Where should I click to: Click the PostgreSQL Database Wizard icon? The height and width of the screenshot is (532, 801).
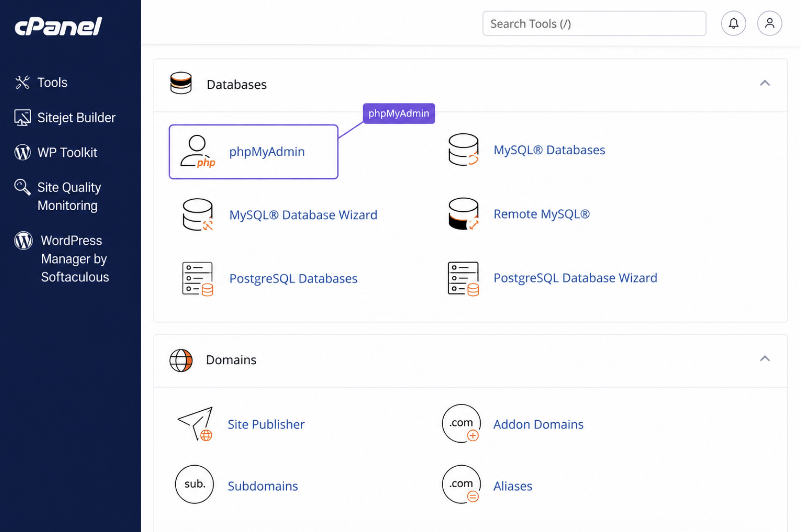point(463,278)
